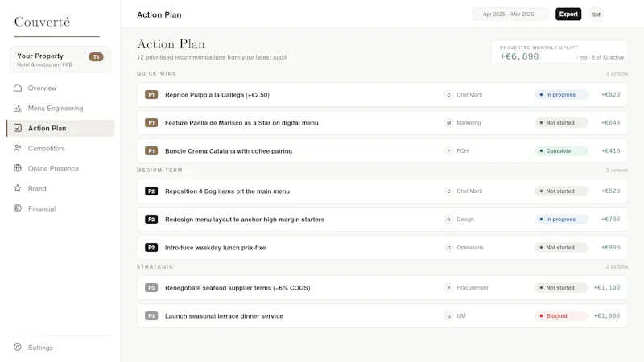Change Not started status on Reposition Dog items
Screen dimensions: 644x362
[561, 191]
